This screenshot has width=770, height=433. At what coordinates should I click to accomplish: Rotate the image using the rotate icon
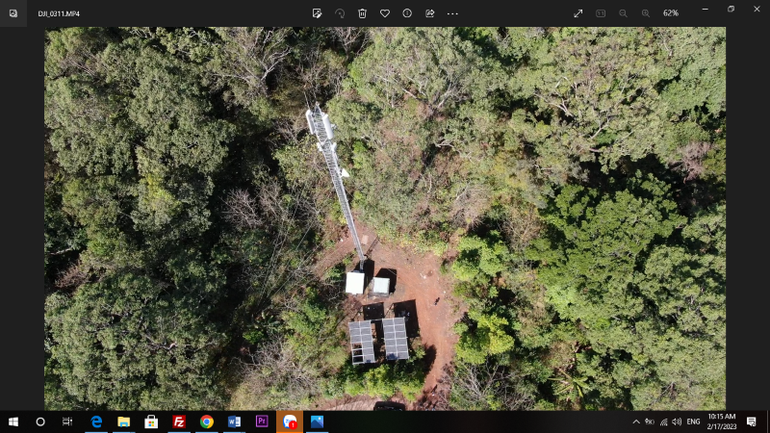(340, 13)
